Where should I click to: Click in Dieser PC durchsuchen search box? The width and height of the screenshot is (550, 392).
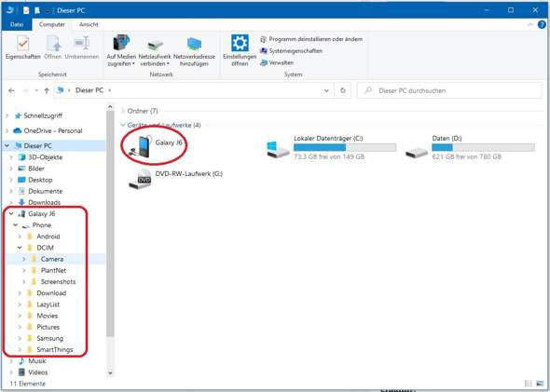pyautogui.click(x=449, y=90)
